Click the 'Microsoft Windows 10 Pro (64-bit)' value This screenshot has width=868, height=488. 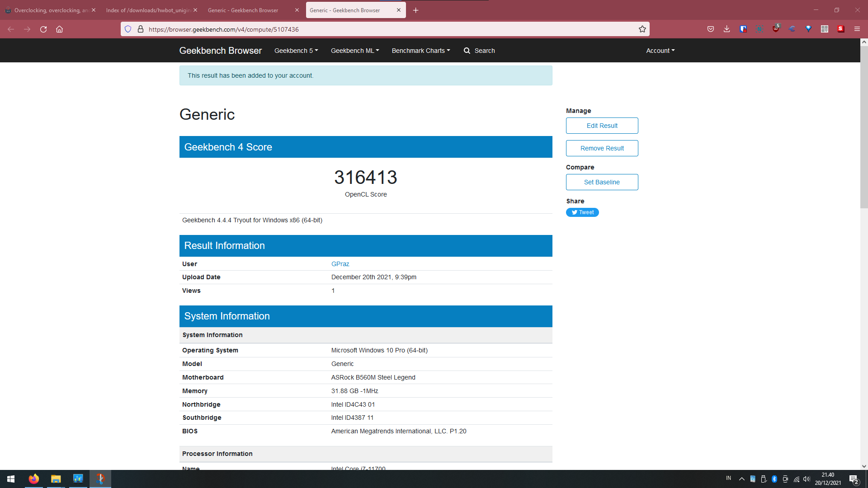[x=379, y=350]
